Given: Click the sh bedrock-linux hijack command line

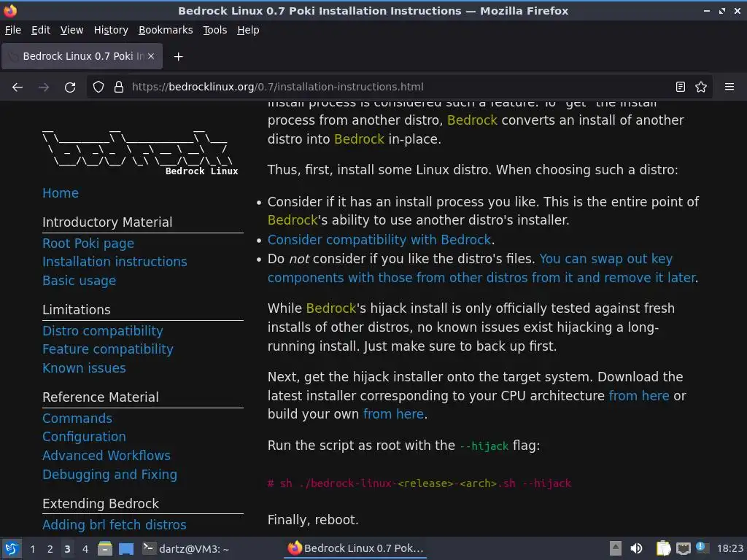Looking at the screenshot, I should pos(419,484).
